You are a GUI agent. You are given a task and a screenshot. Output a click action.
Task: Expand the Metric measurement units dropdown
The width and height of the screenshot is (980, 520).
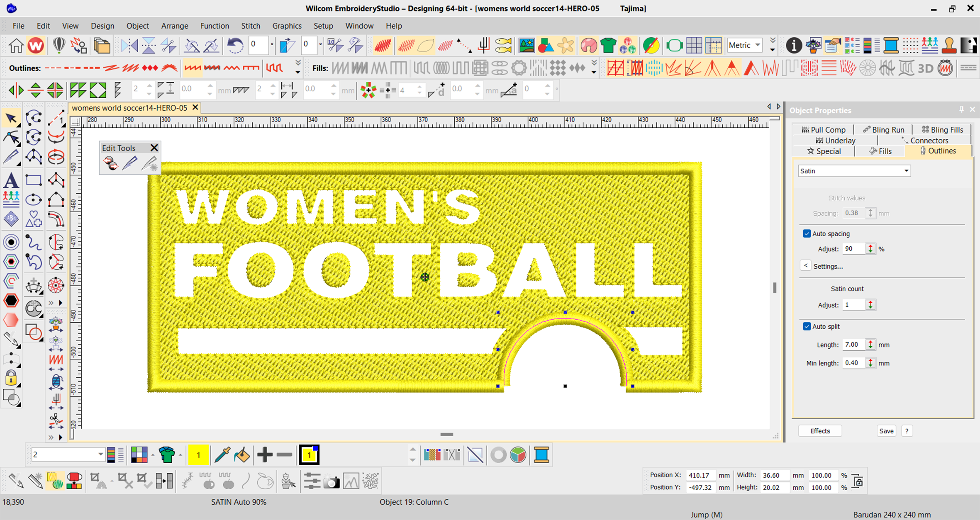[758, 45]
